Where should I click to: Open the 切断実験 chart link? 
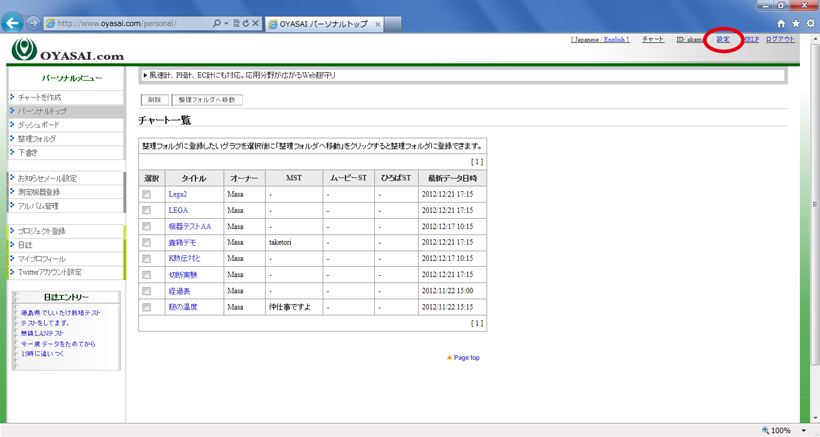(183, 275)
